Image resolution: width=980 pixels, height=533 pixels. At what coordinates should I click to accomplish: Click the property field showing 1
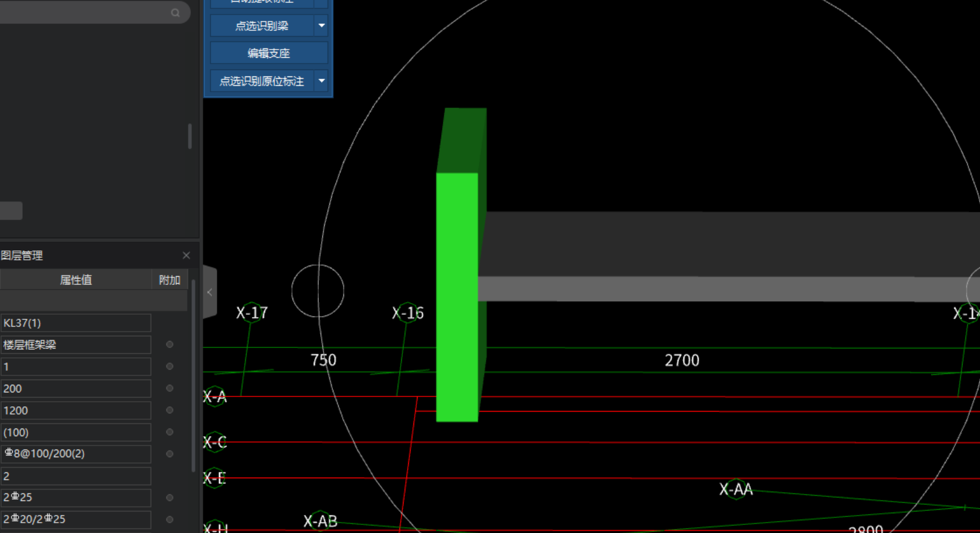tap(76, 367)
